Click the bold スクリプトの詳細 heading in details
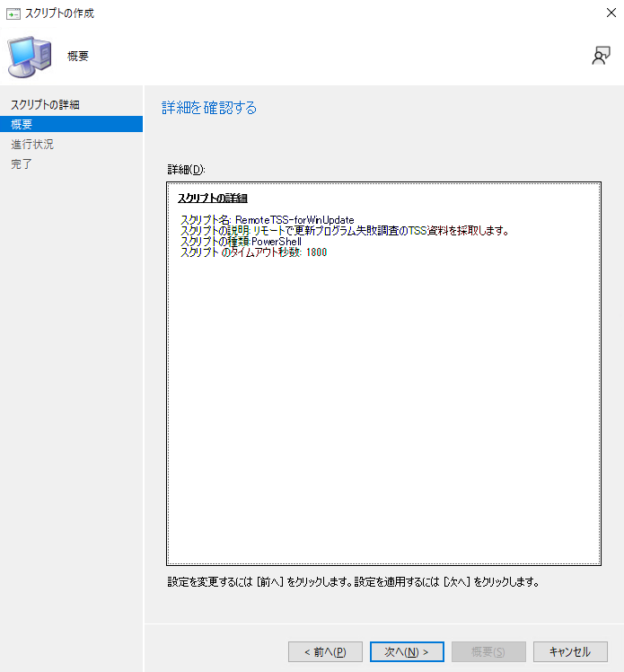This screenshot has width=624, height=672. coord(213,198)
